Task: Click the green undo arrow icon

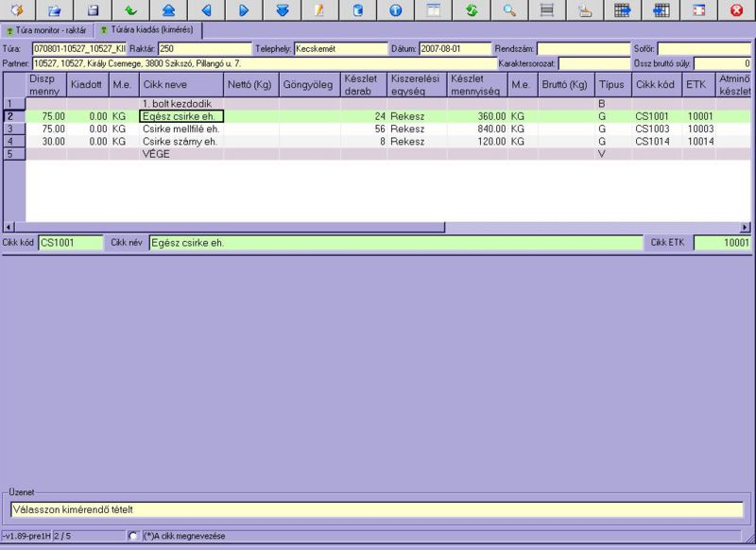Action: 130,10
